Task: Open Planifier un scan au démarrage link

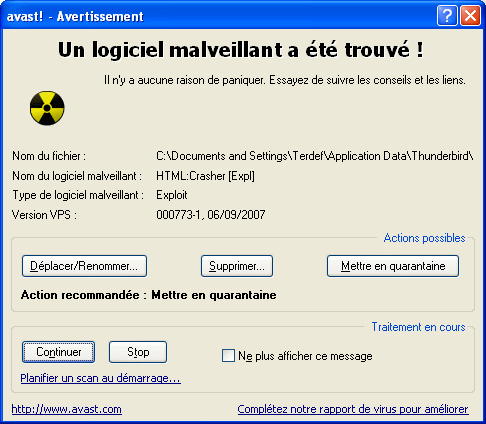Action: coord(101,378)
